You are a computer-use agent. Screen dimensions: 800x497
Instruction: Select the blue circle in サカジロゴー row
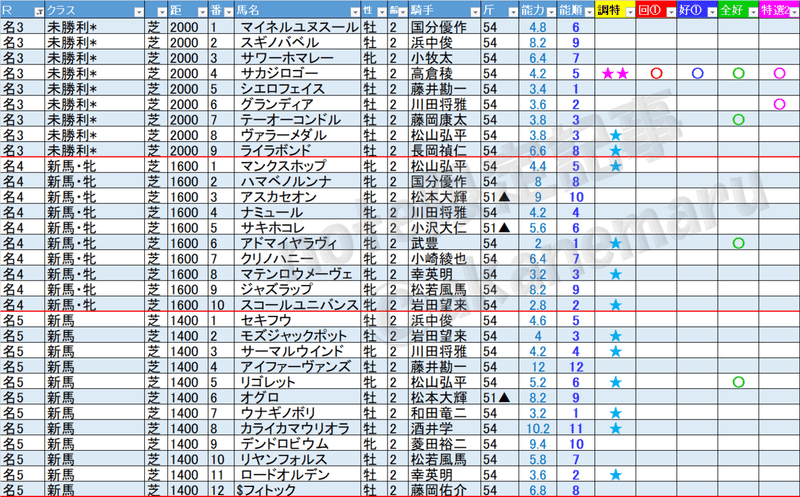click(697, 73)
